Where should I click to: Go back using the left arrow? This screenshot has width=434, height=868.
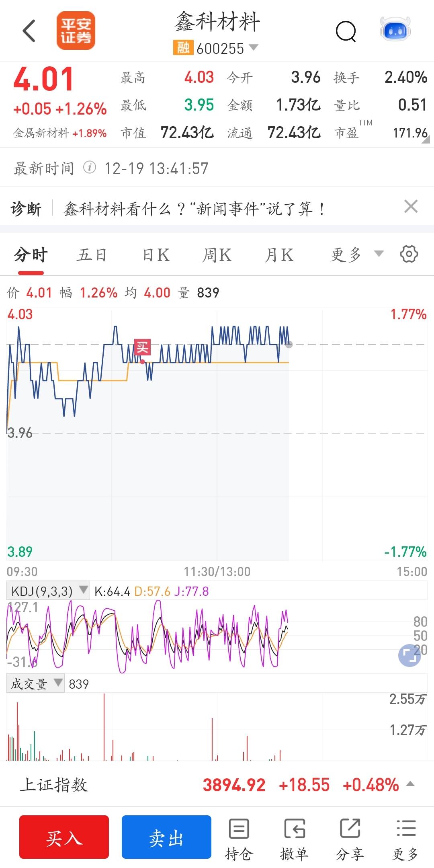[x=29, y=31]
